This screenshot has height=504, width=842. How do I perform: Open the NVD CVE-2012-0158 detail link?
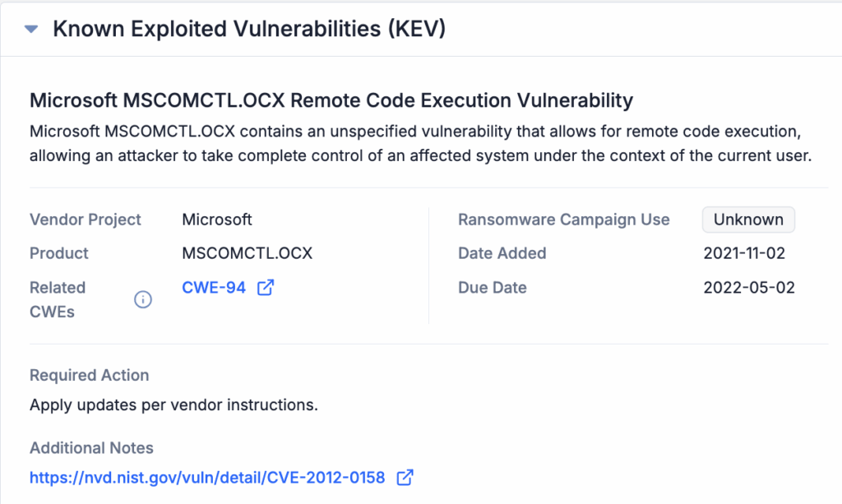click(x=207, y=477)
